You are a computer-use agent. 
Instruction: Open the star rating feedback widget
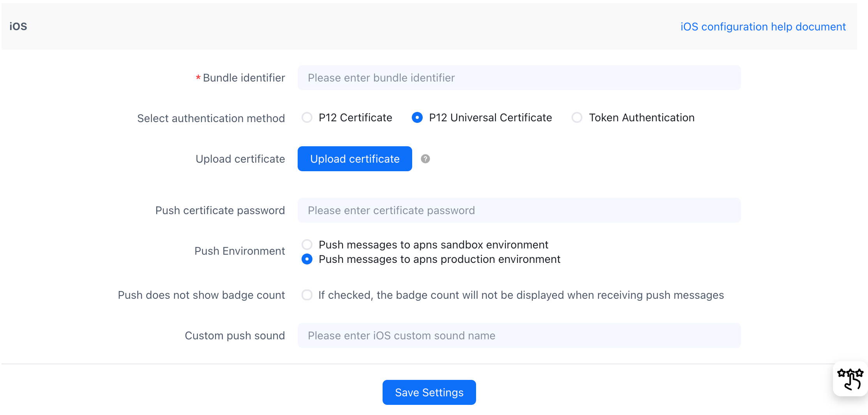coord(850,379)
